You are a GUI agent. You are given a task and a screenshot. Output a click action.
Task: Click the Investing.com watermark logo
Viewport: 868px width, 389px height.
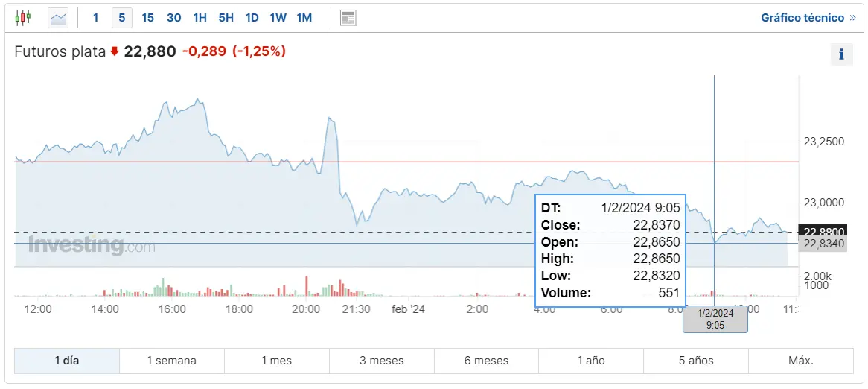point(92,246)
